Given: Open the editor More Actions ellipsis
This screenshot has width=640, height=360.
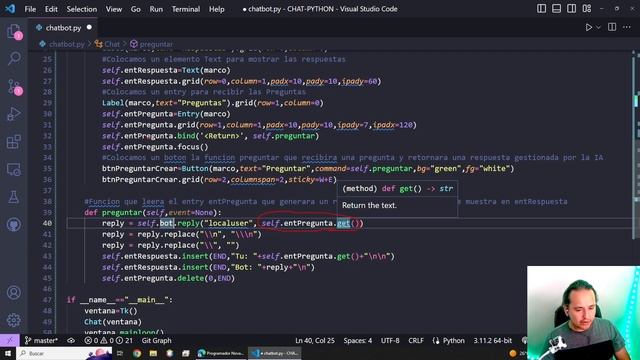Looking at the screenshot, I should coord(627,27).
